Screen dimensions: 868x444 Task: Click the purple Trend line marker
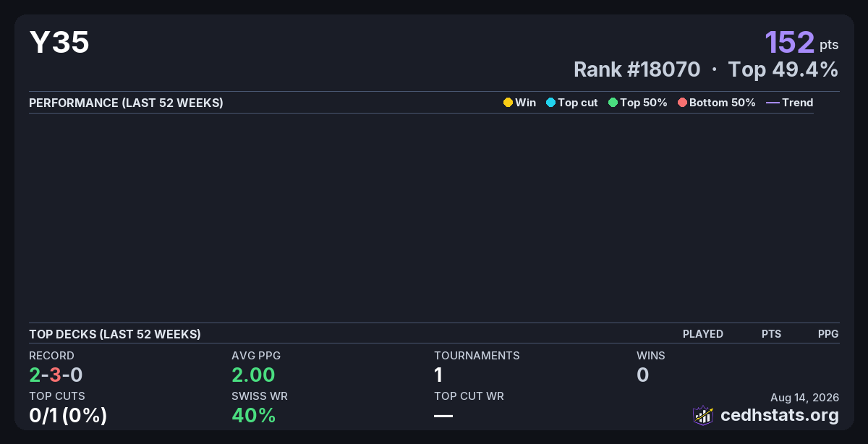(x=773, y=103)
